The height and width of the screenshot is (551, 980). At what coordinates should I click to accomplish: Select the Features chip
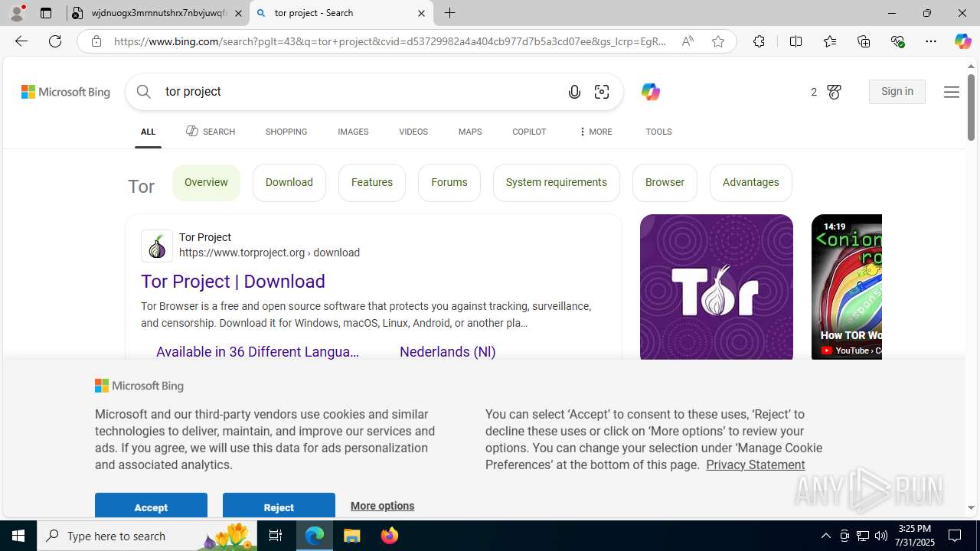372,182
